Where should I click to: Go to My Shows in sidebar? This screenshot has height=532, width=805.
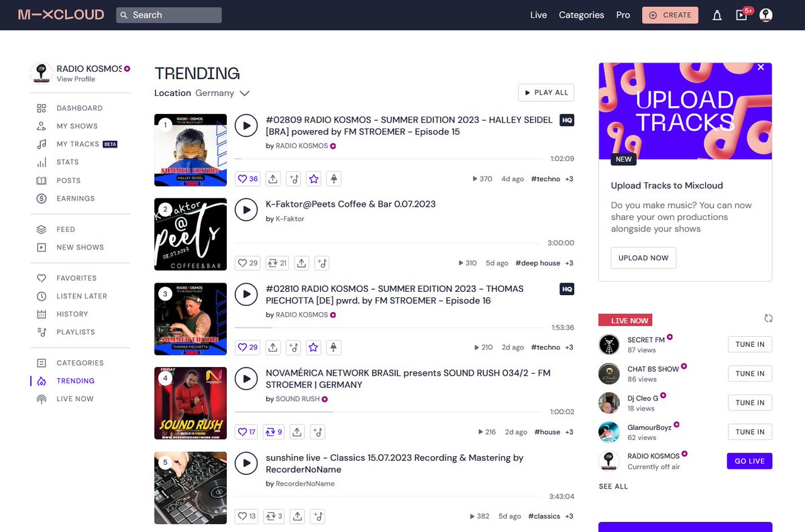coord(76,126)
